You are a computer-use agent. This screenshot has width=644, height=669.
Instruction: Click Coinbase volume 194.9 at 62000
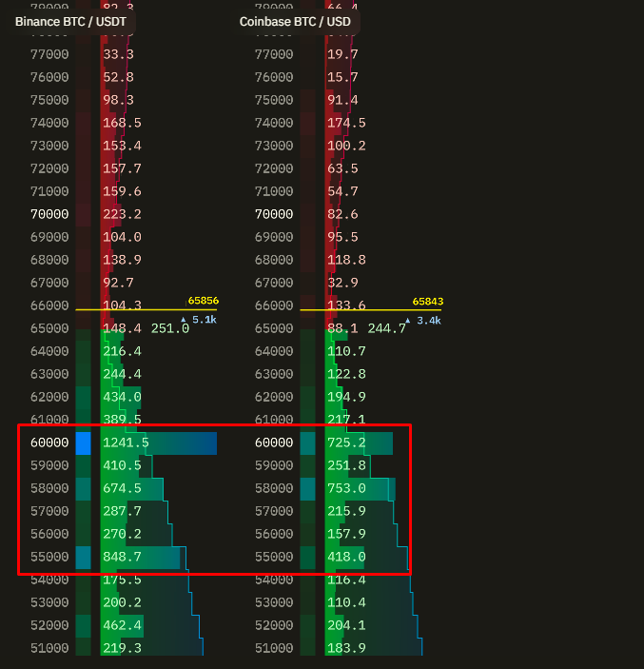(x=346, y=397)
